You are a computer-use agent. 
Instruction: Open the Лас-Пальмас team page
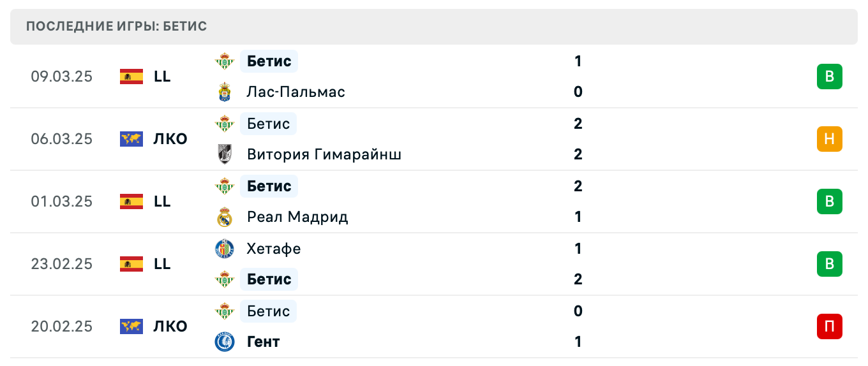pyautogui.click(x=296, y=92)
